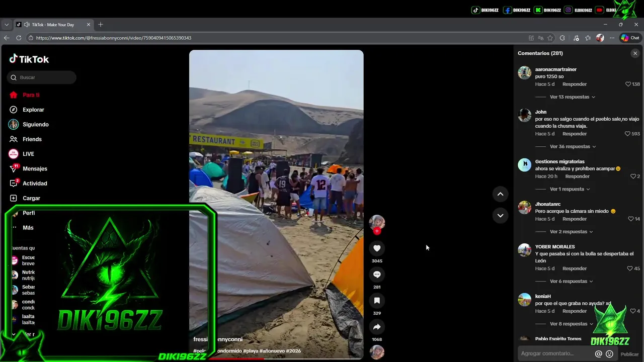Reload the page
Image resolution: width=644 pixels, height=362 pixels.
coord(19,38)
